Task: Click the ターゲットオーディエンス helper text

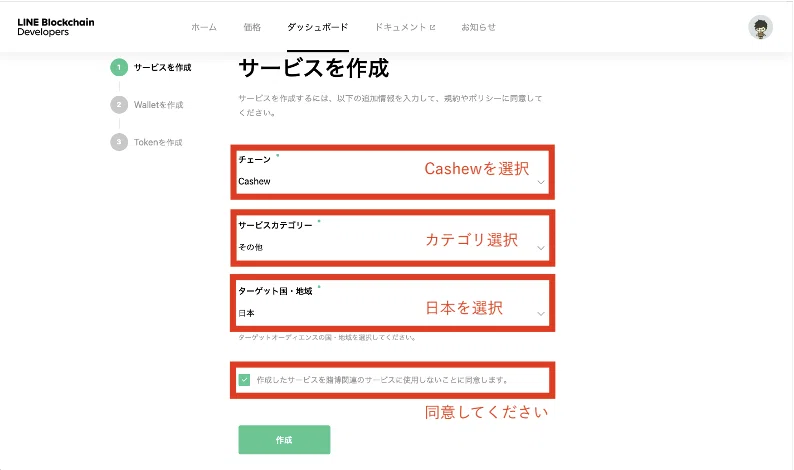Action: pyautogui.click(x=327, y=337)
